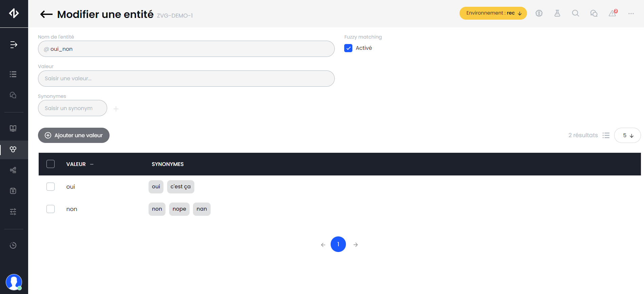Screen dimensions: 644x294
Task: Open the alerts warning icon with badge
Action: (612, 13)
